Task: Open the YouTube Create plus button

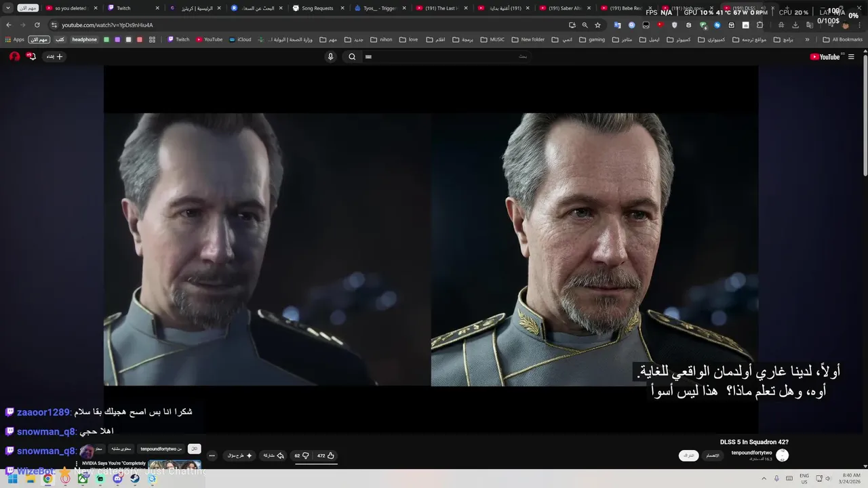Action: click(x=54, y=57)
